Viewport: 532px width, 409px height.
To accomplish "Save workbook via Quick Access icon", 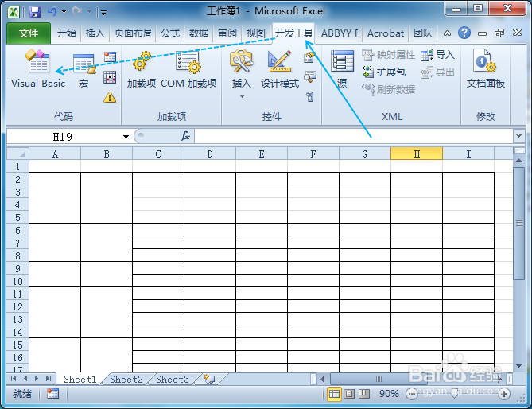I will point(35,12).
